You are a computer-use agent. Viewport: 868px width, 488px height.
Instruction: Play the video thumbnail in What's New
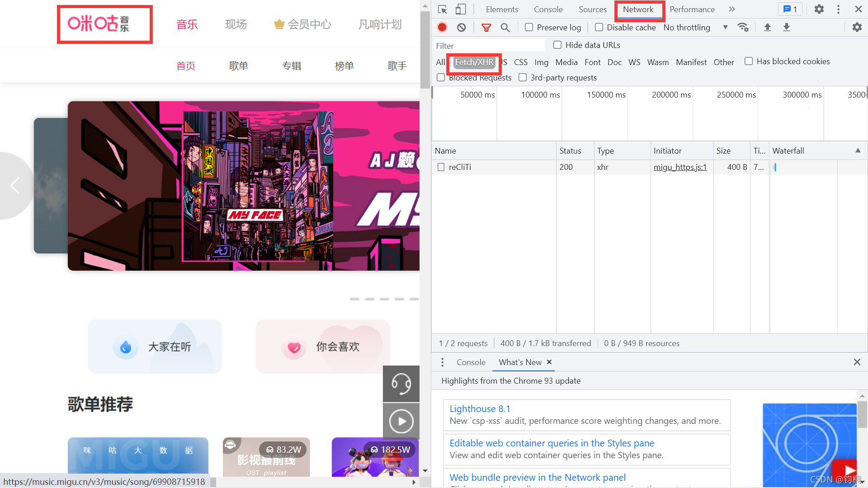[x=809, y=445]
